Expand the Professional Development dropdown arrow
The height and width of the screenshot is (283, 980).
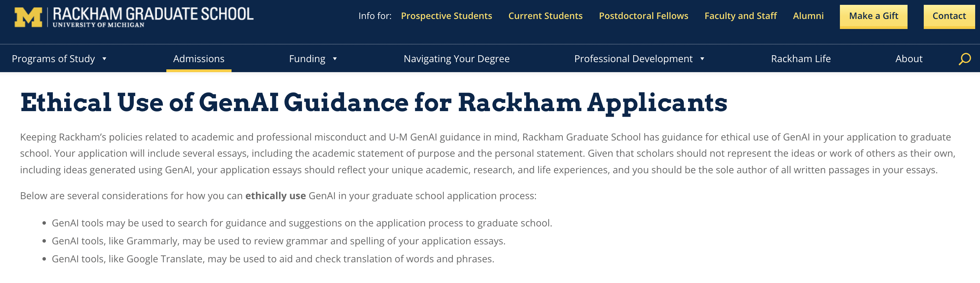(x=702, y=59)
